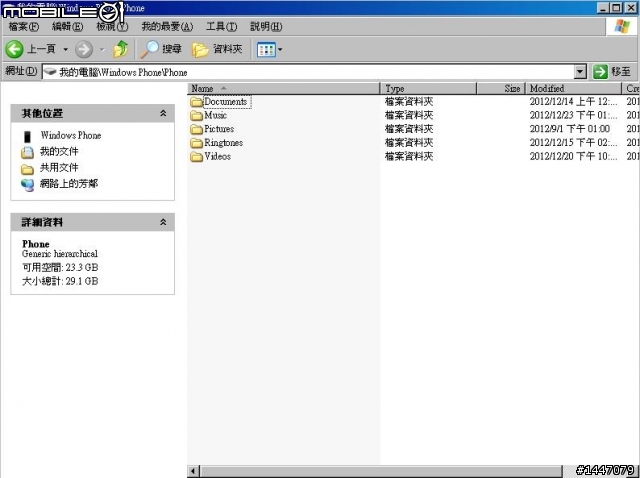This screenshot has height=478, width=640.
Task: Open the Search (搜尋) tool
Action: (x=161, y=49)
